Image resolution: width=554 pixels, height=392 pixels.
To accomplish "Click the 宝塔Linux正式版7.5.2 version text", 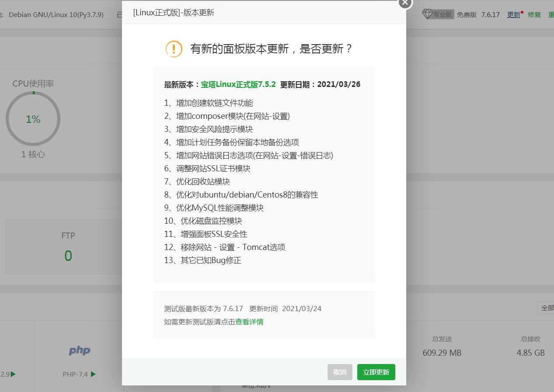I will coord(238,84).
